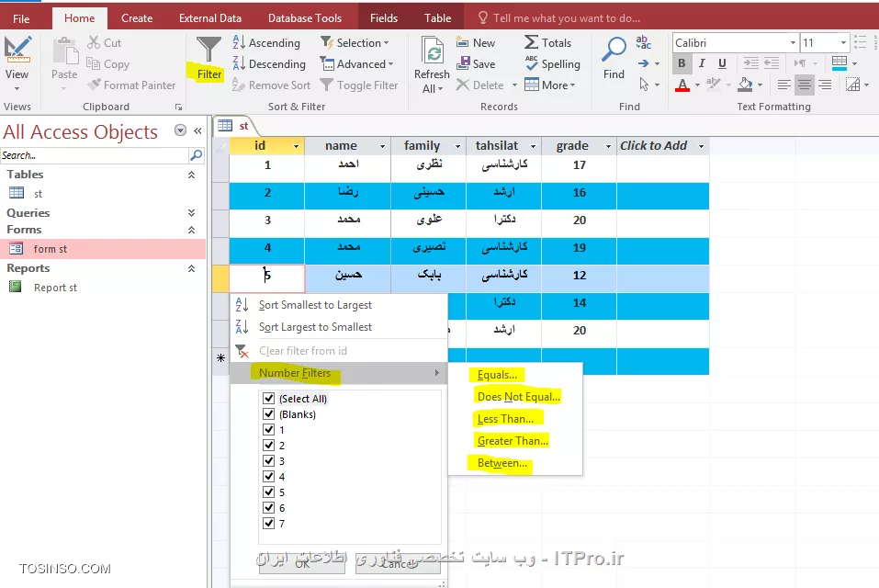Open the Click to Add dropdown
The width and height of the screenshot is (879, 588).
(700, 145)
